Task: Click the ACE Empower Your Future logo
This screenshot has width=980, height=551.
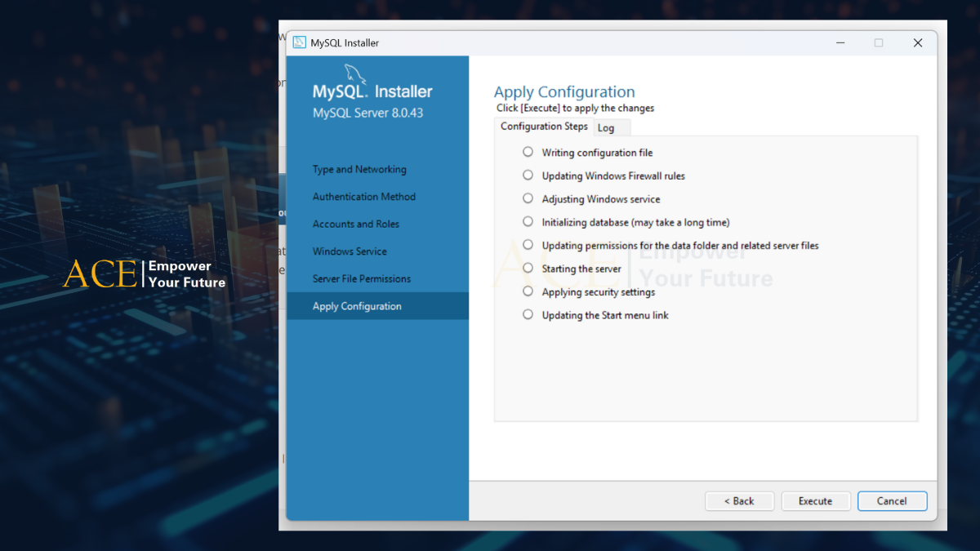Action: click(144, 274)
